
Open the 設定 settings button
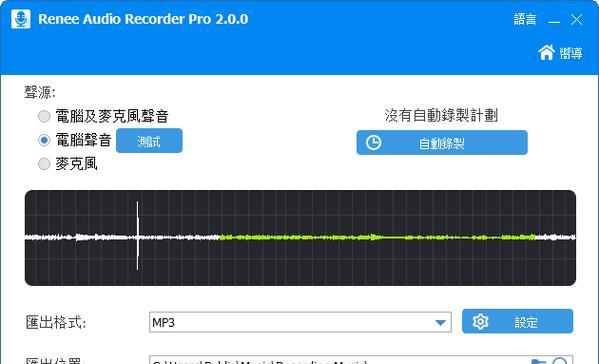click(x=517, y=322)
